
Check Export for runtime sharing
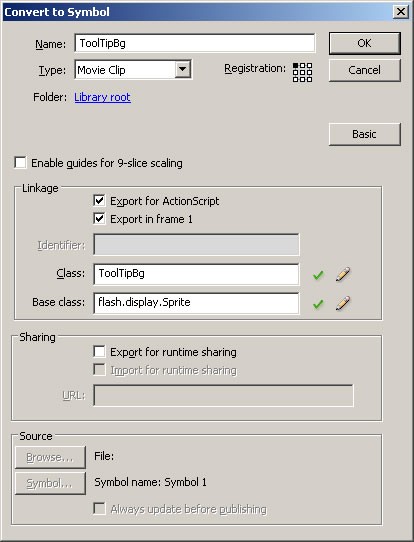(x=100, y=351)
